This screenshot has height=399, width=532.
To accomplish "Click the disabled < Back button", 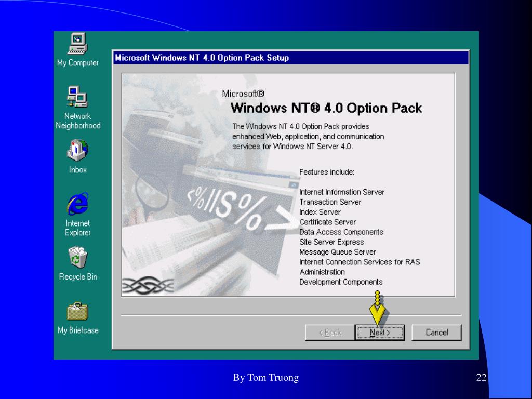I will [330, 332].
